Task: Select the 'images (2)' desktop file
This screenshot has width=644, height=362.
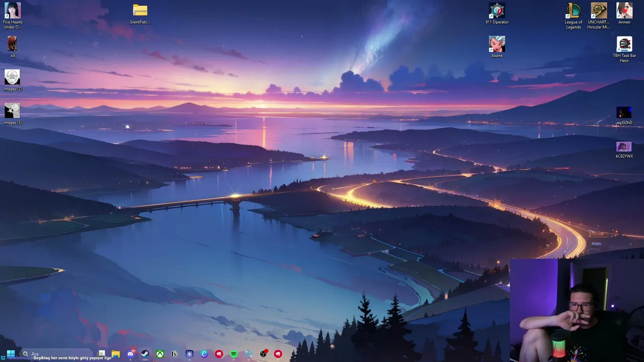Action: click(x=12, y=80)
